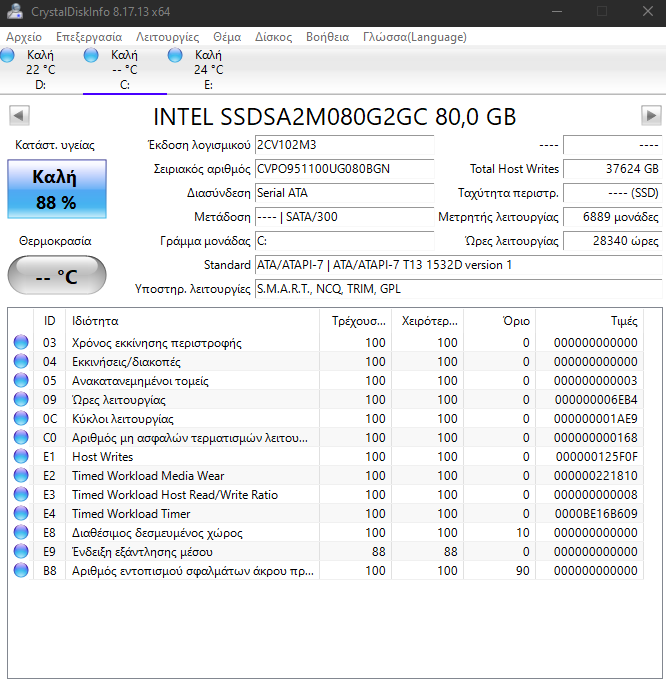This screenshot has width=666, height=682.
Task: Select the Timed Workload Media Wear name
Action: tap(148, 475)
